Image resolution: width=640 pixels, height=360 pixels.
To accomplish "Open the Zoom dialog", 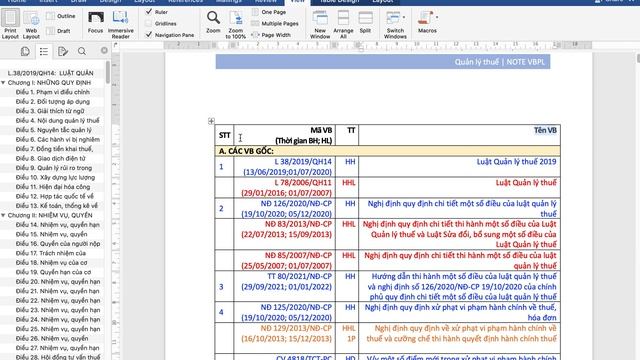I will [x=213, y=22].
